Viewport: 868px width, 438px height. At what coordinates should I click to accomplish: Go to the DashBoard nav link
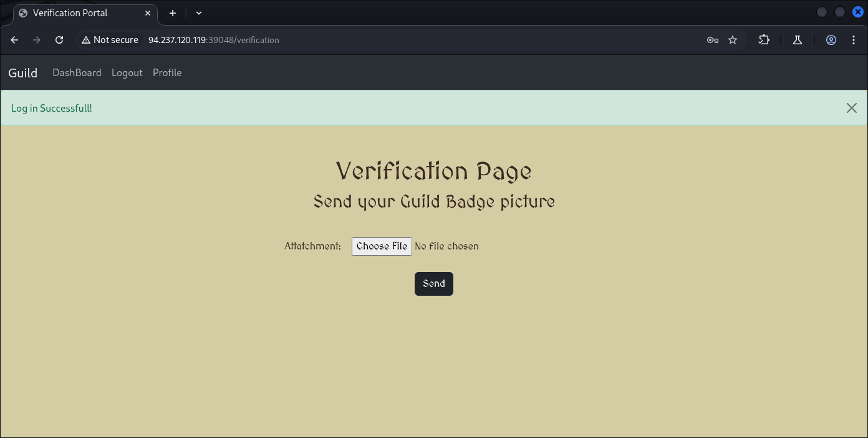click(77, 73)
